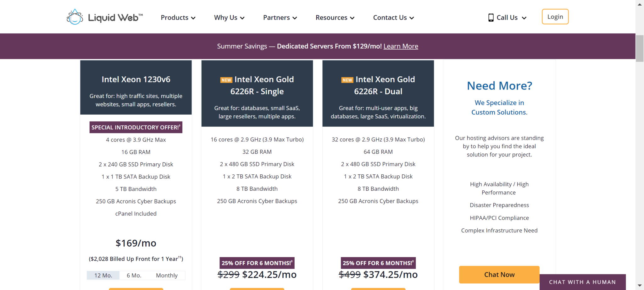
Task: Select the 12 Mo. billing option
Action: coord(103,275)
